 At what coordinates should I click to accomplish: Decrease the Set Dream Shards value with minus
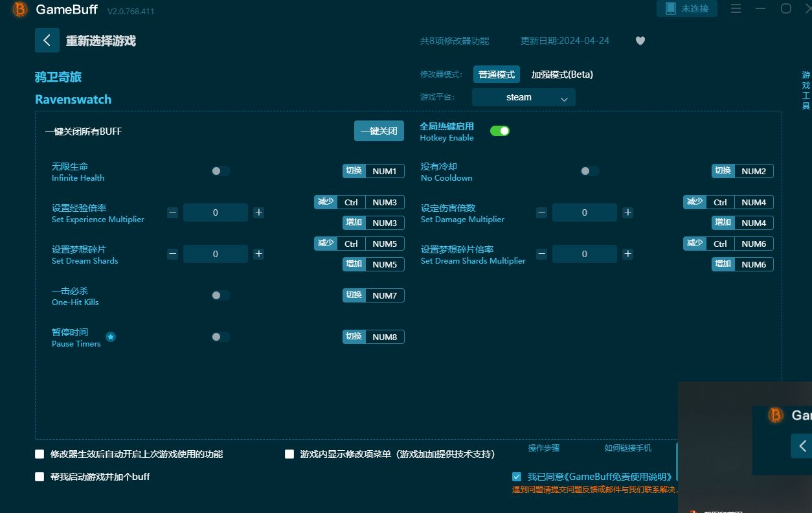[173, 254]
